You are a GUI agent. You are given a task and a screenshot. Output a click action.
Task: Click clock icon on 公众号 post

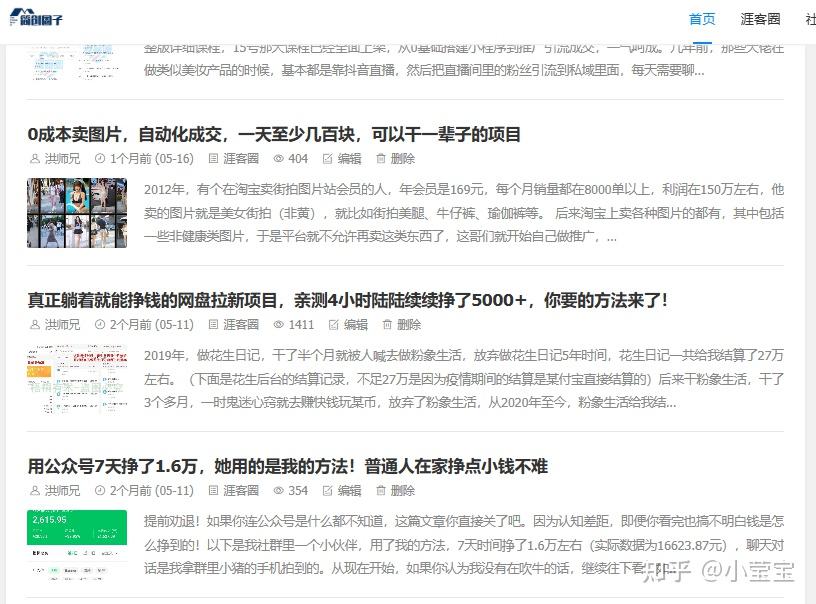[x=100, y=491]
